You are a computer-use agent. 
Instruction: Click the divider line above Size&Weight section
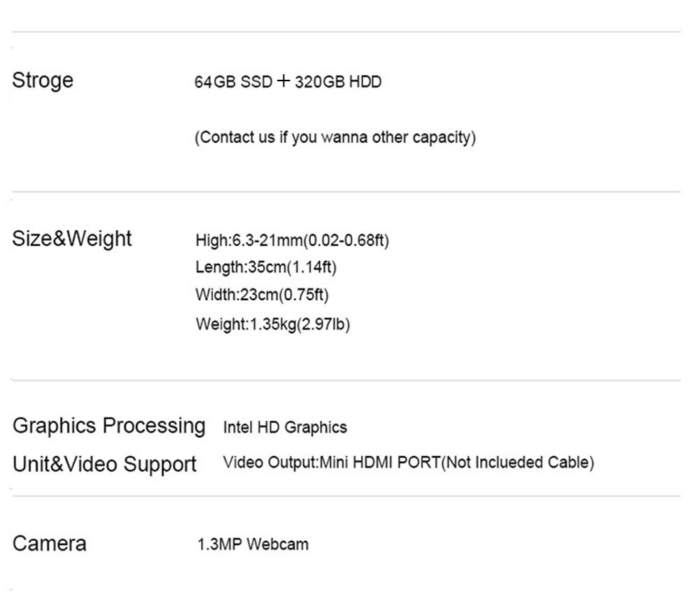click(x=346, y=192)
